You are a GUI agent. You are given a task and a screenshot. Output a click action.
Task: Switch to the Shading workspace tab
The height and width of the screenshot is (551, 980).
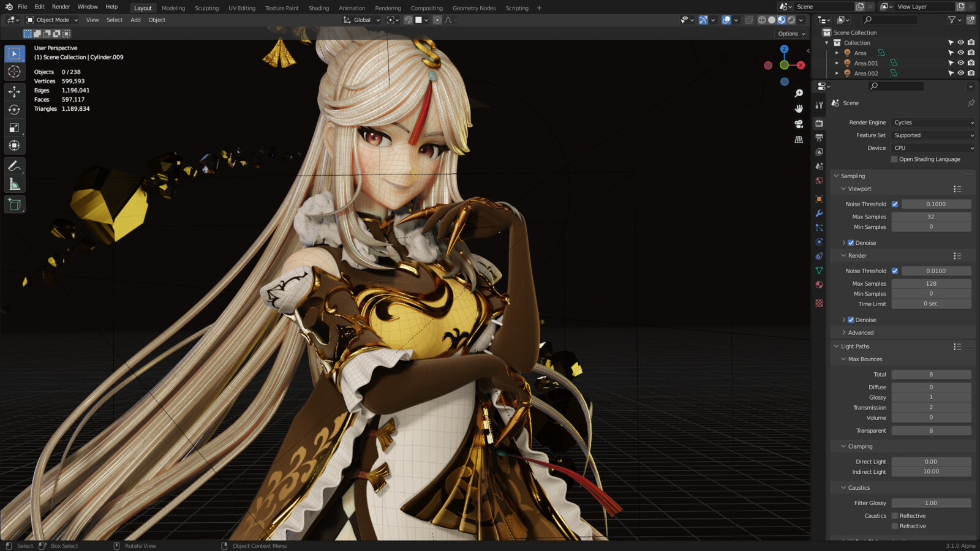tap(318, 8)
